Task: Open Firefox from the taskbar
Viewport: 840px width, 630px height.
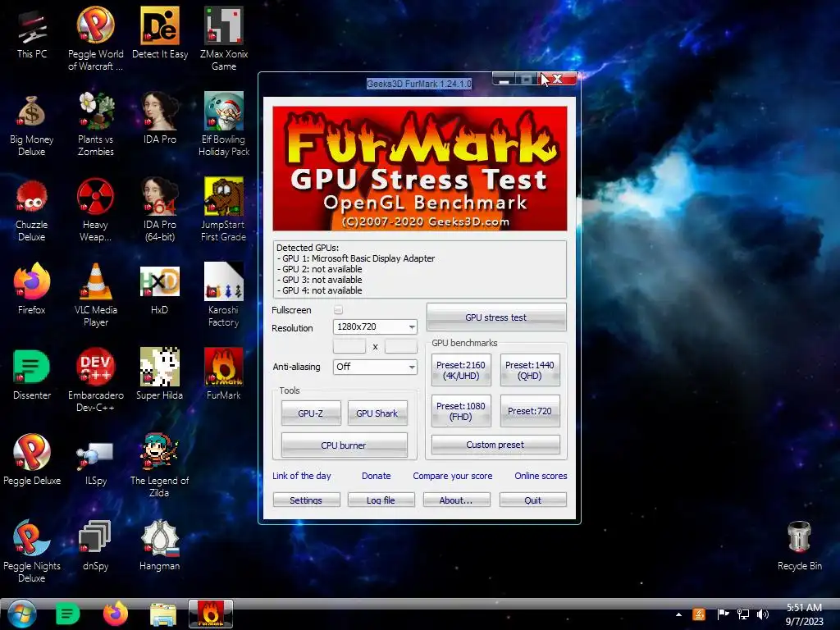Action: pos(115,614)
